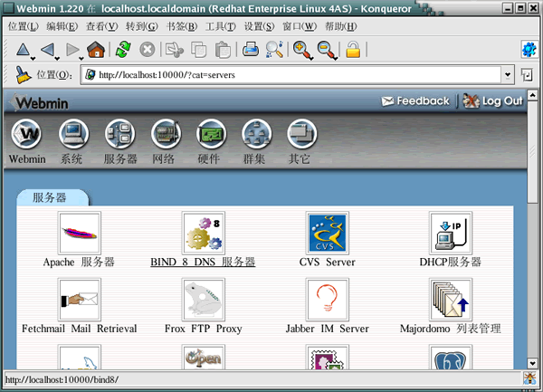Print the page with the printer icon
The height and width of the screenshot is (392, 543).
coord(251,49)
